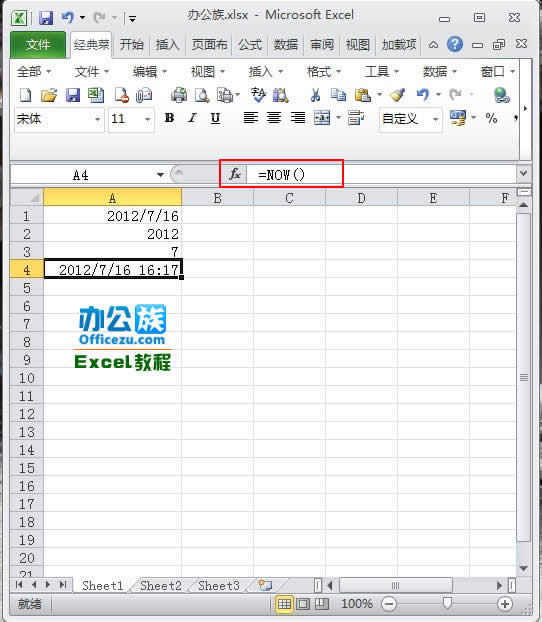Click the Merge and Center icon

pyautogui.click(x=322, y=118)
